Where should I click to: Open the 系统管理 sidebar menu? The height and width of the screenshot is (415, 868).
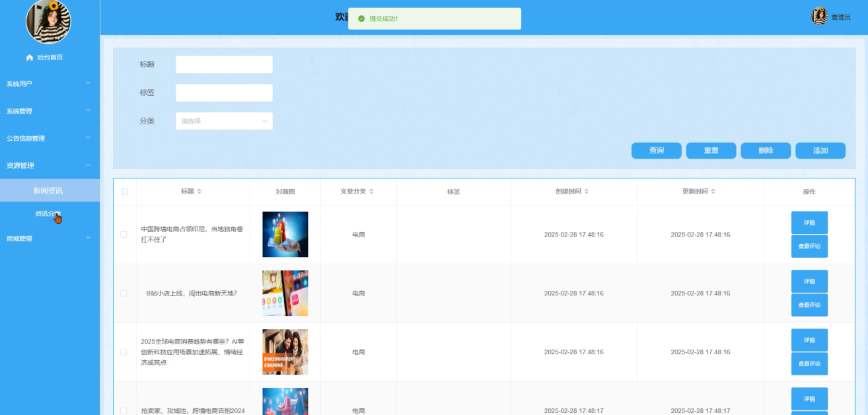(x=50, y=111)
